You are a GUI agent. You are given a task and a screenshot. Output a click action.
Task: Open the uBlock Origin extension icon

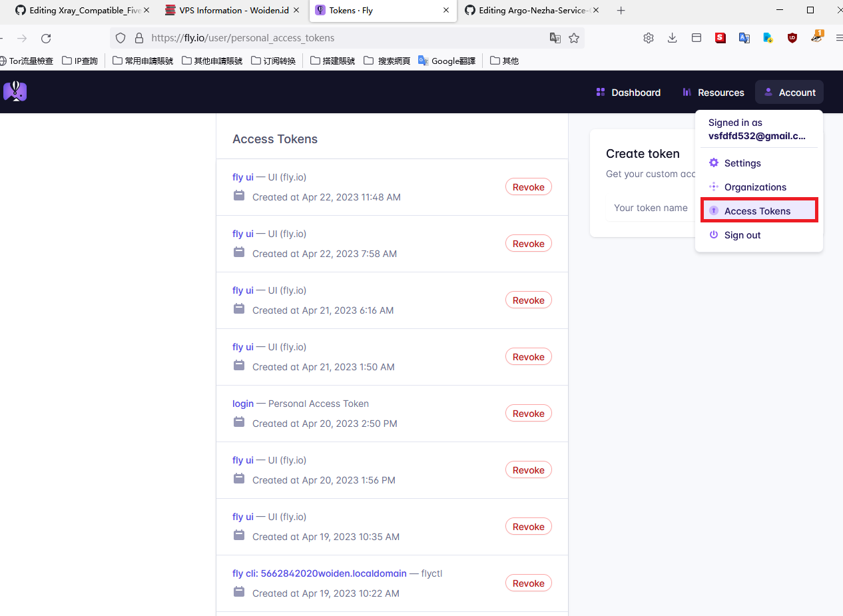792,38
